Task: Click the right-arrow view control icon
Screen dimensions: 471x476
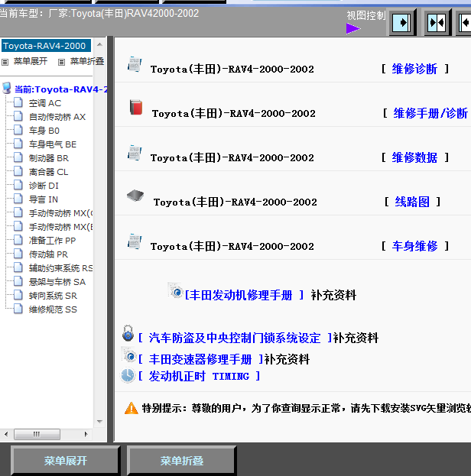Action: pyautogui.click(x=403, y=23)
